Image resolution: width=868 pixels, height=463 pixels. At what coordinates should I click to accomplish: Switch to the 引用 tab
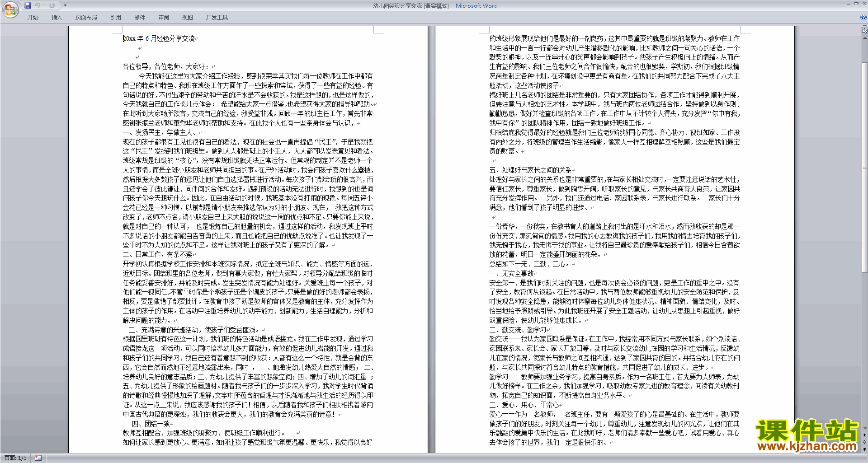(x=115, y=17)
